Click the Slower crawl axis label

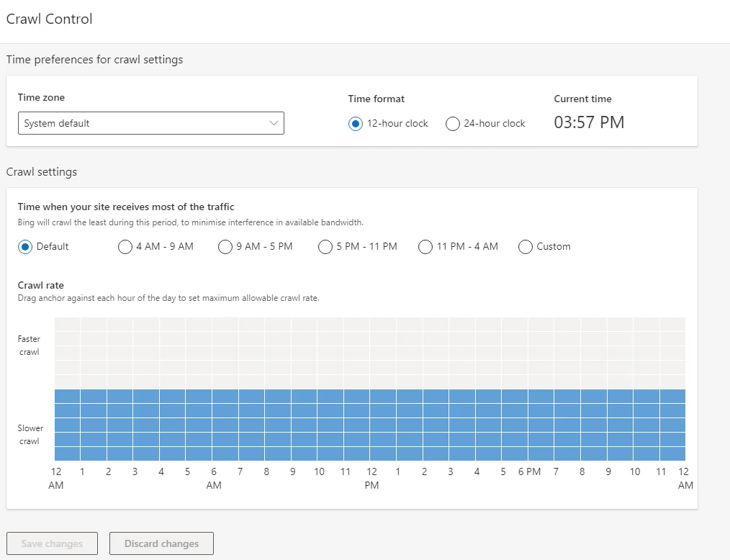(x=30, y=435)
